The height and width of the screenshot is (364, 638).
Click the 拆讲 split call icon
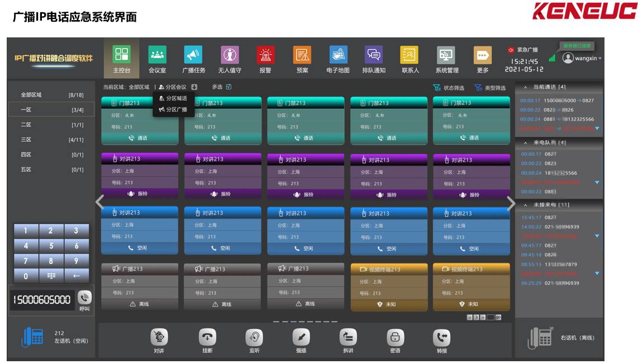tap(348, 337)
